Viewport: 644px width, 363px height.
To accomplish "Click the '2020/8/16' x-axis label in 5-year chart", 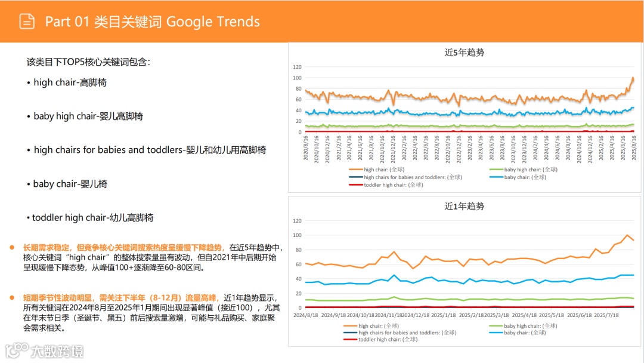I will (x=305, y=148).
